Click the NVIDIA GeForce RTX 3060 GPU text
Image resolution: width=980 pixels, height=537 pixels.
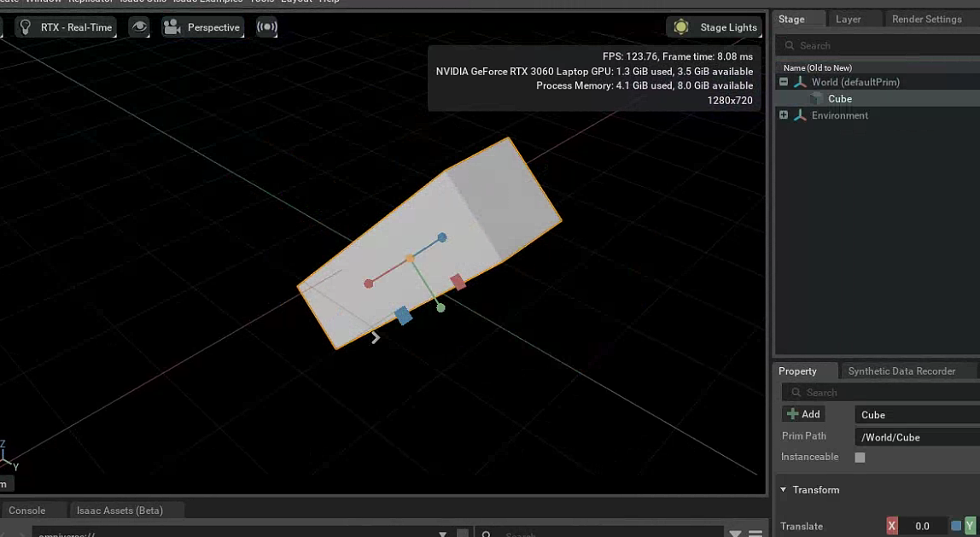click(594, 71)
